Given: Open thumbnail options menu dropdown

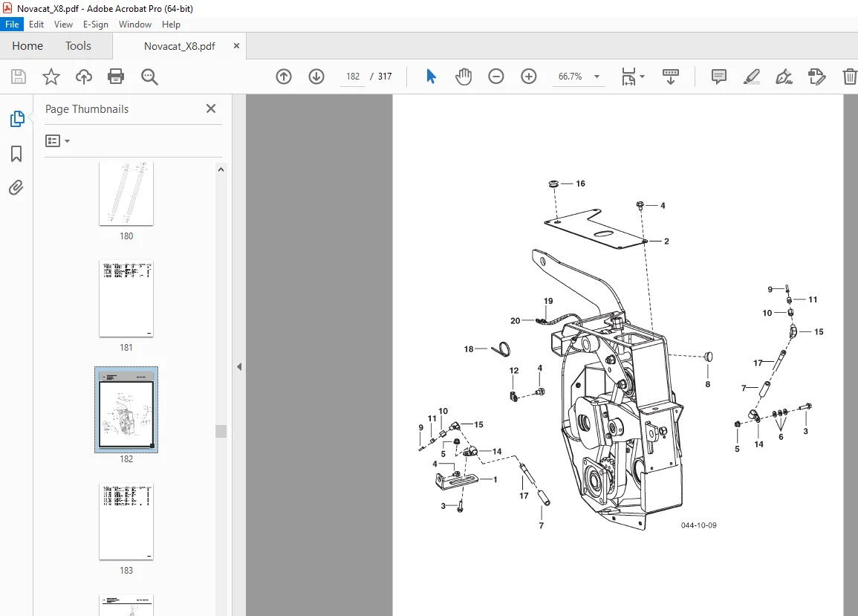Looking at the screenshot, I should [x=57, y=141].
